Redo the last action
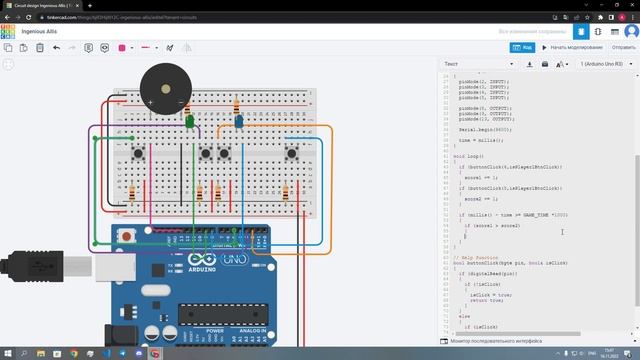The image size is (640, 360). tap(72, 48)
